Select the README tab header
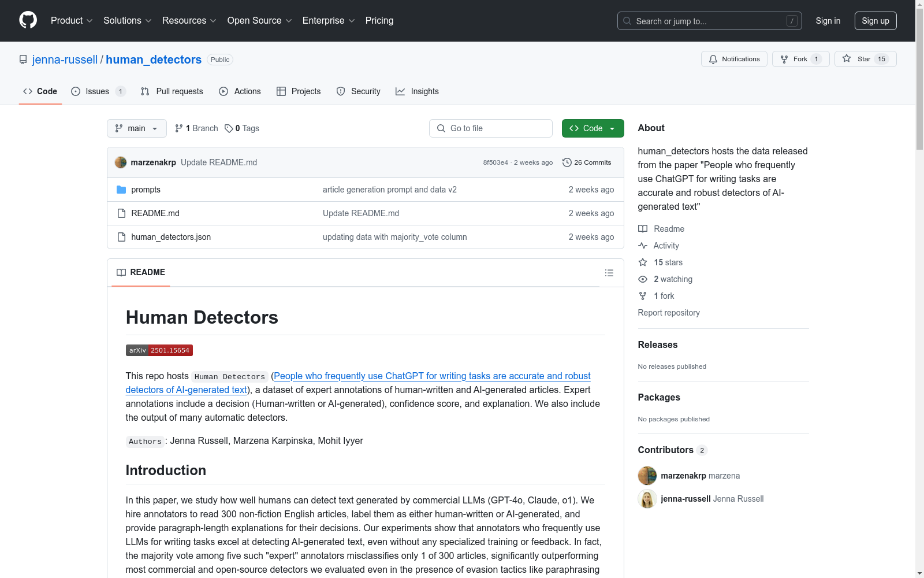 click(x=141, y=272)
